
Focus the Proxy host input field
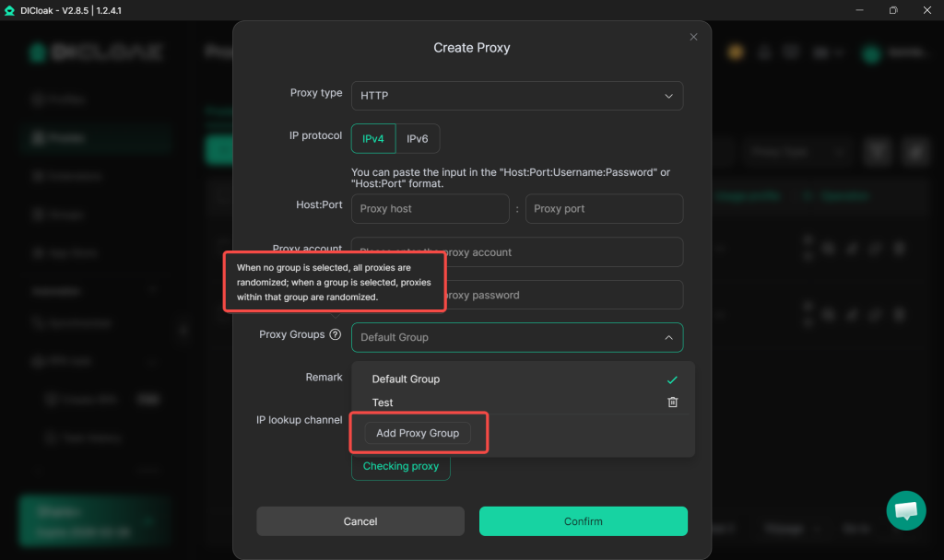click(430, 209)
